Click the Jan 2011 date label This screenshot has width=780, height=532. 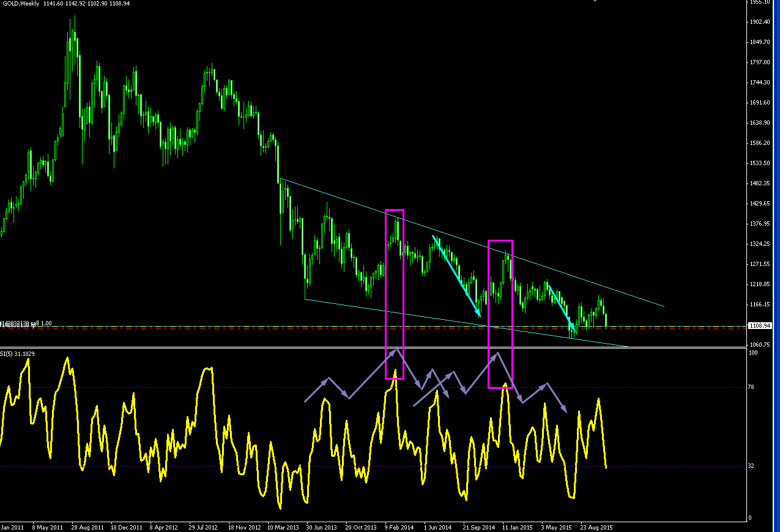pos(12,526)
